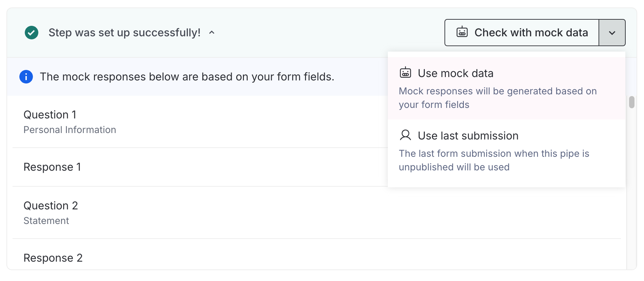The image size is (644, 281).
Task: Select the Question 2 row
Action: [x=51, y=206]
